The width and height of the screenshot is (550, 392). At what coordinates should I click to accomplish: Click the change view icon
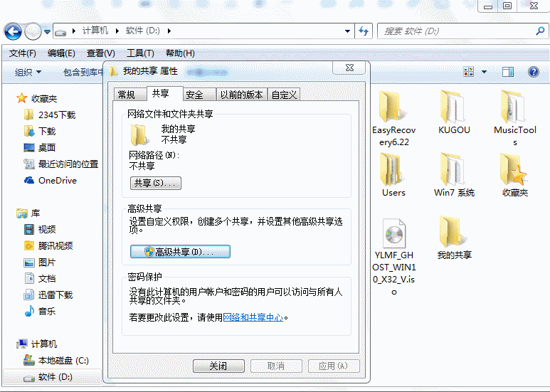click(469, 72)
